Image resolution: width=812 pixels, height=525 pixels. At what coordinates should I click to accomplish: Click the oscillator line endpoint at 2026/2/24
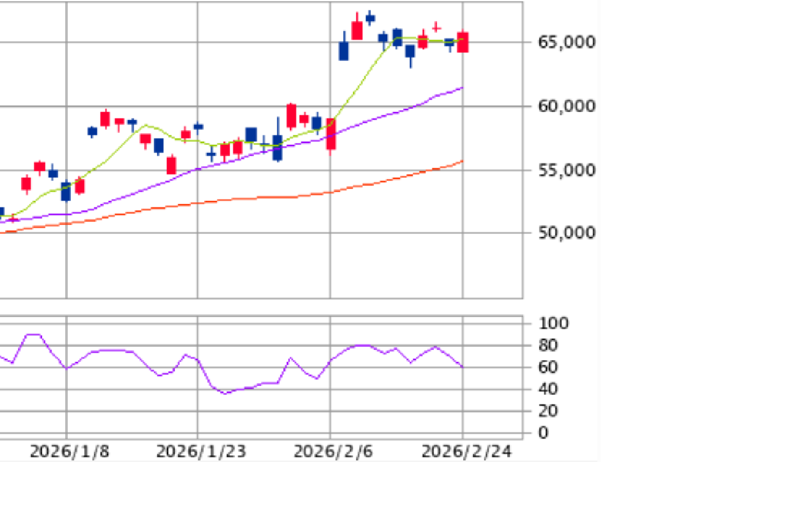462,367
